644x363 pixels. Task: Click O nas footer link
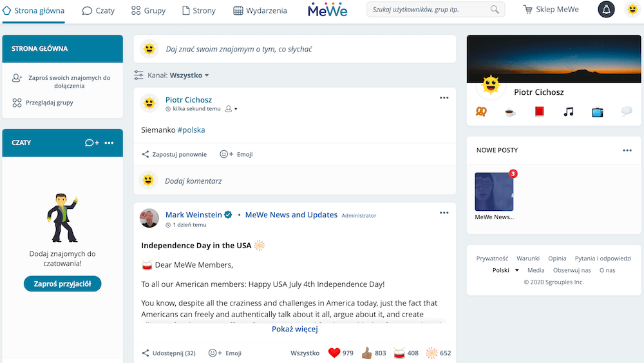[607, 270]
